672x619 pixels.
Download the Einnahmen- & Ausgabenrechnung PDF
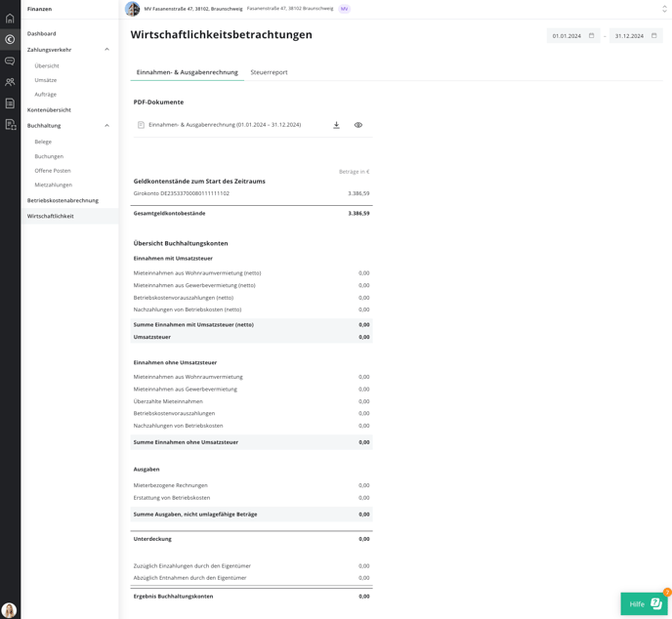(336, 125)
